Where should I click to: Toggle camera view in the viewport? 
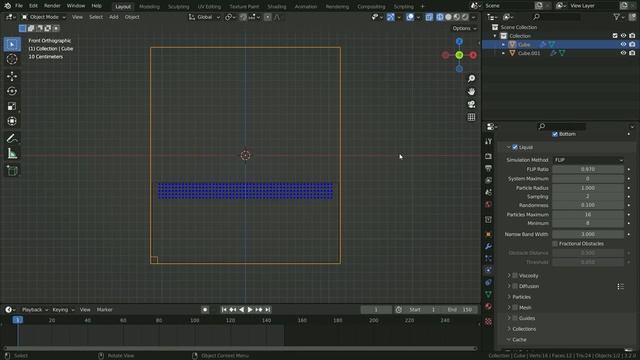(x=471, y=104)
